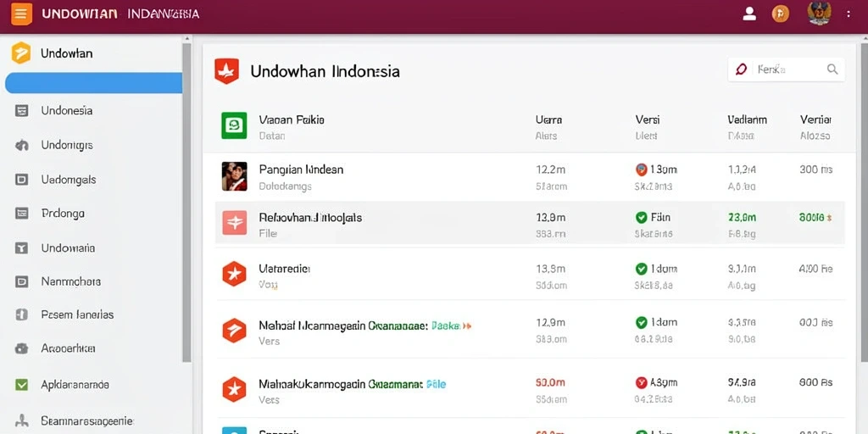Select the highlighted blue sidebar item
Image resolution: width=868 pixels, height=434 pixels.
click(x=93, y=83)
